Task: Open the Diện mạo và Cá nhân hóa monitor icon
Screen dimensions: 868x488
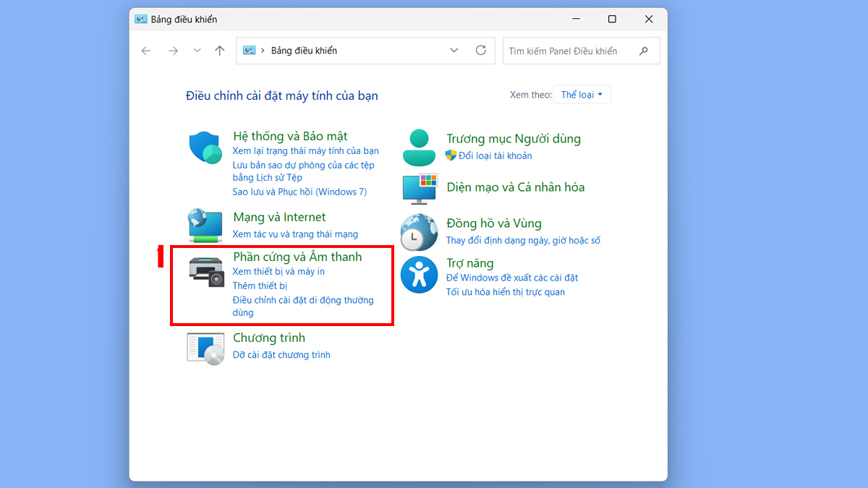Action: pyautogui.click(x=420, y=188)
